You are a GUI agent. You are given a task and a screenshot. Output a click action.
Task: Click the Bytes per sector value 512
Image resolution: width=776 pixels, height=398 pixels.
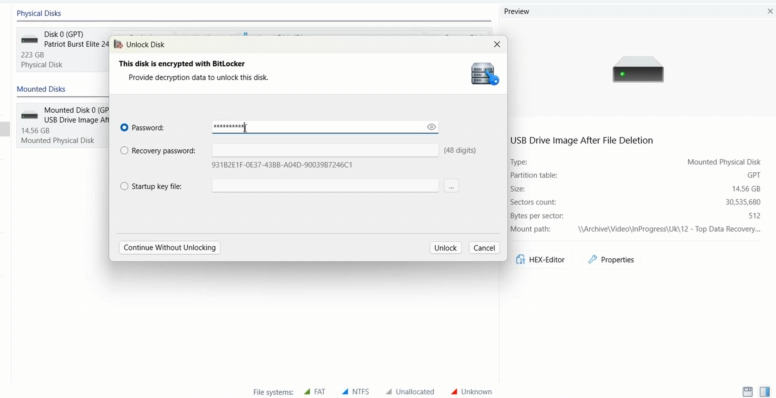pyautogui.click(x=754, y=216)
